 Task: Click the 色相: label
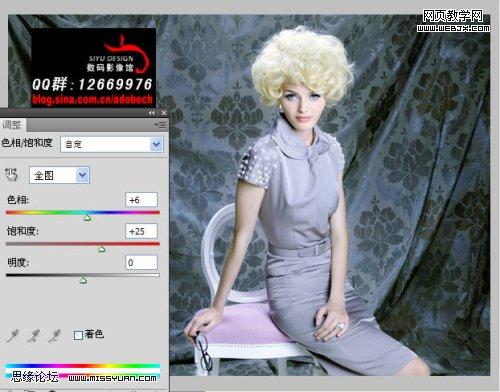pos(18,200)
